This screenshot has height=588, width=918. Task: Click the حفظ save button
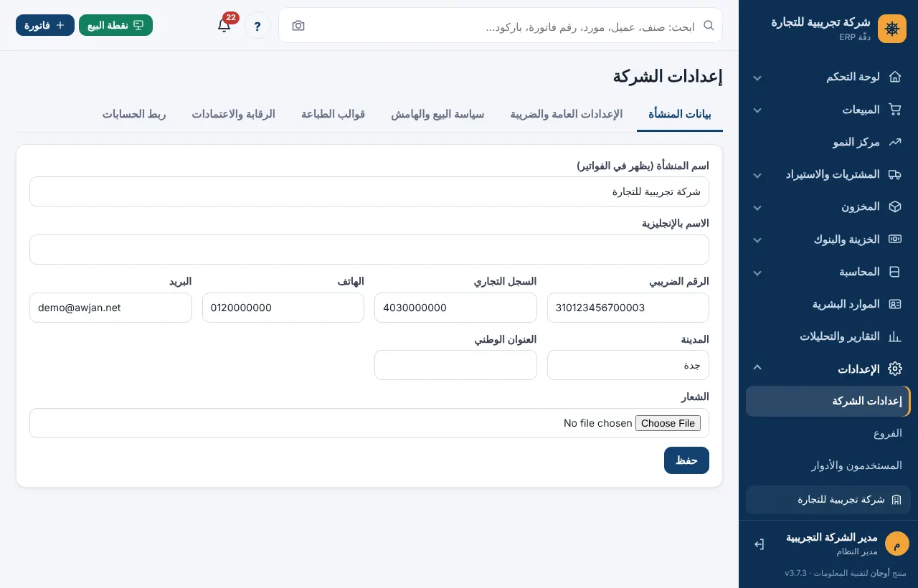686,460
